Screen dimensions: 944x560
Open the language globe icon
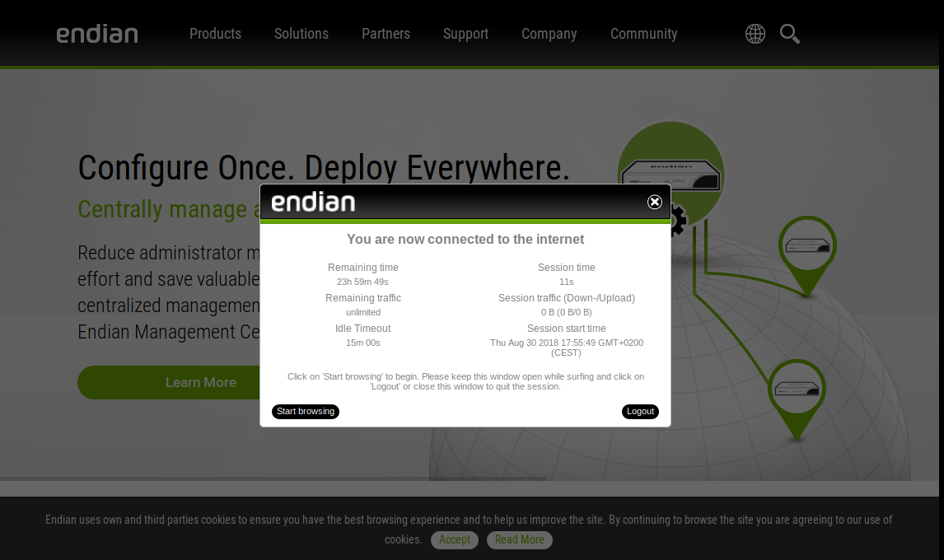tap(755, 34)
